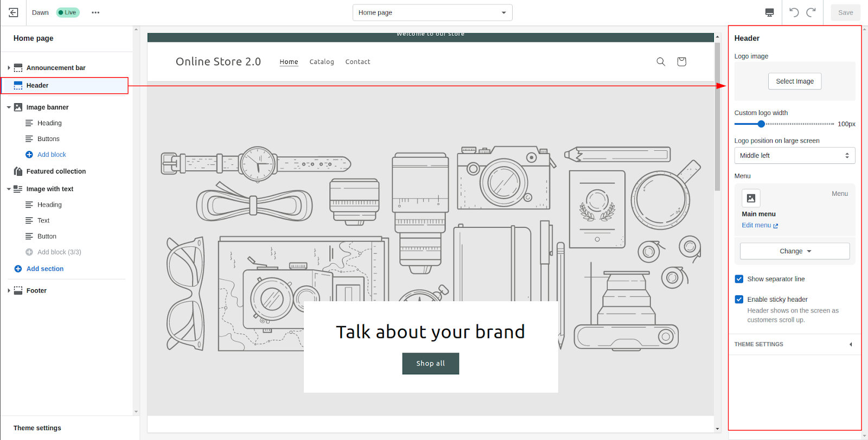Click the Custom logo width slider handle
This screenshot has height=440, width=868.
761,124
